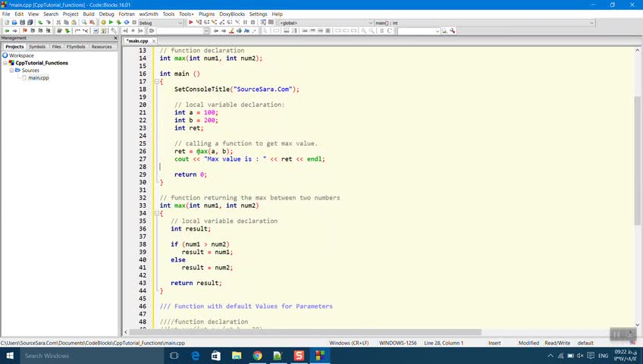The width and height of the screenshot is (643, 364).
Task: Open the Plugins menu
Action: [x=206, y=14]
